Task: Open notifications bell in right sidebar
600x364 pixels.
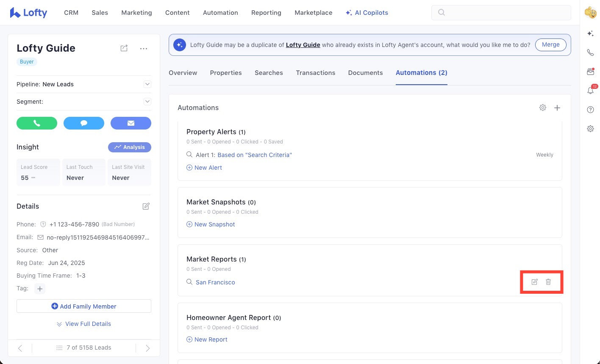Action: click(x=590, y=91)
